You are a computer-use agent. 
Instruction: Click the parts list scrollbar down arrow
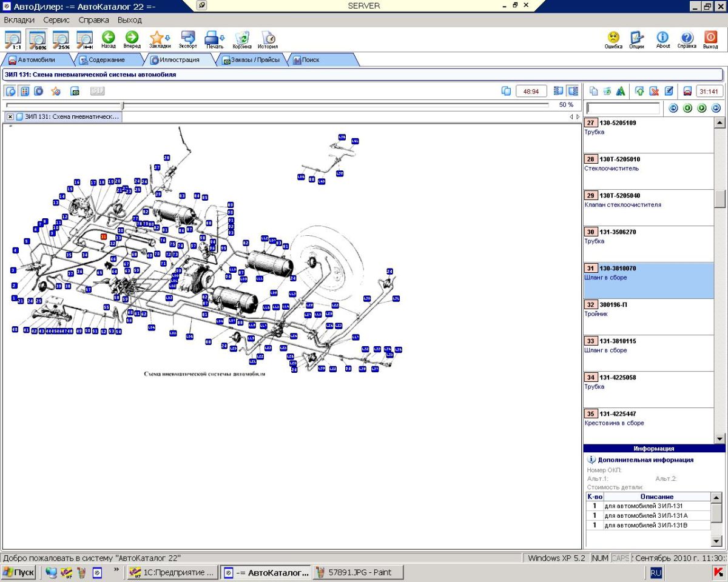[720, 438]
